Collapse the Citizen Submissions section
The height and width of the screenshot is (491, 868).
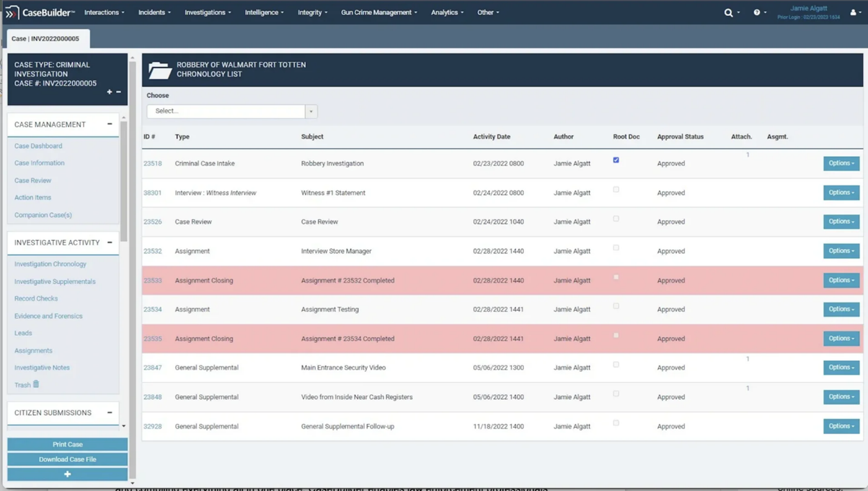[110, 412]
